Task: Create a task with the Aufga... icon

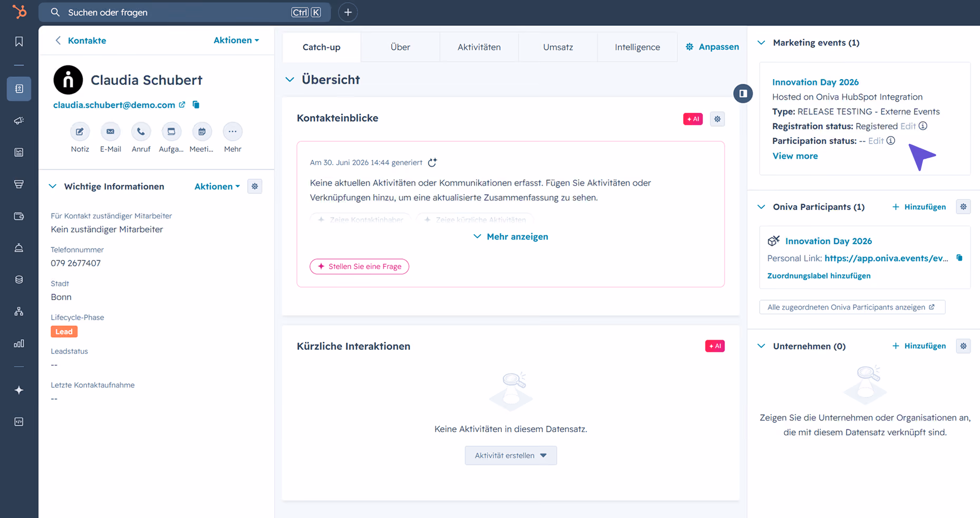Action: pos(171,131)
